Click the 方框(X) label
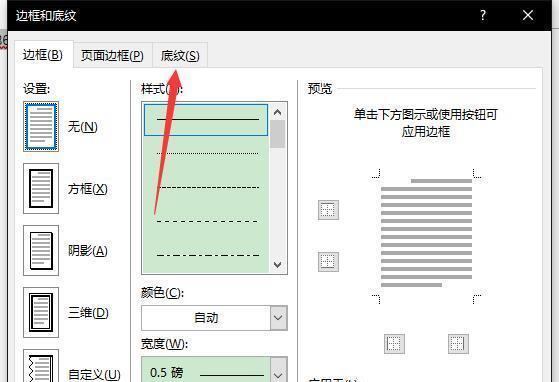The image size is (559, 382). [x=88, y=189]
